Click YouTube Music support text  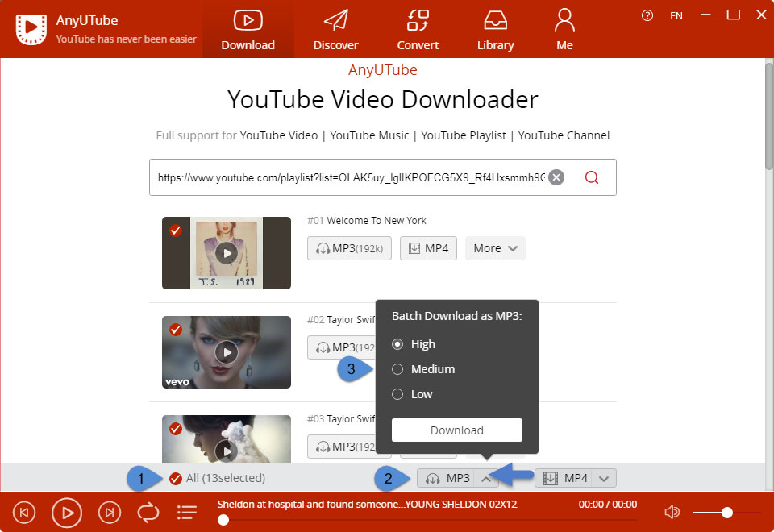[x=369, y=135]
